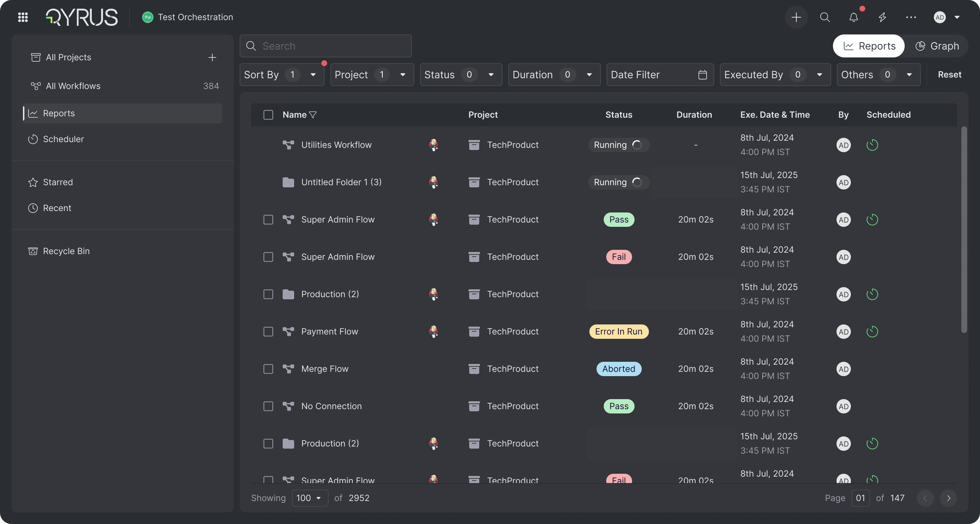Screen dimensions: 980x524
Task: Add a new project with plus icon
Action: (x=212, y=57)
